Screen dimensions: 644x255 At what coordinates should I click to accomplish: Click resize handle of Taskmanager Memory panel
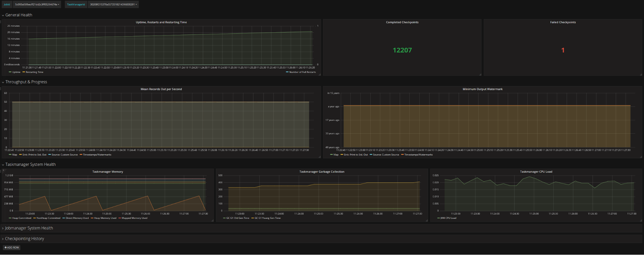click(x=212, y=221)
